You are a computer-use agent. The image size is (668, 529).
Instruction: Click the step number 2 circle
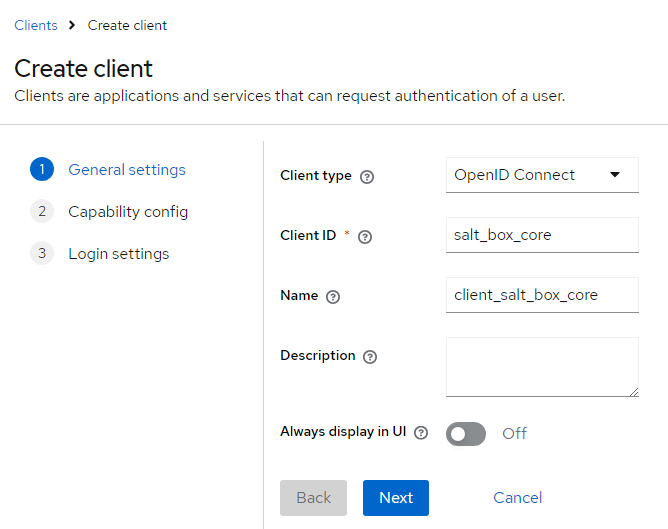pos(42,211)
